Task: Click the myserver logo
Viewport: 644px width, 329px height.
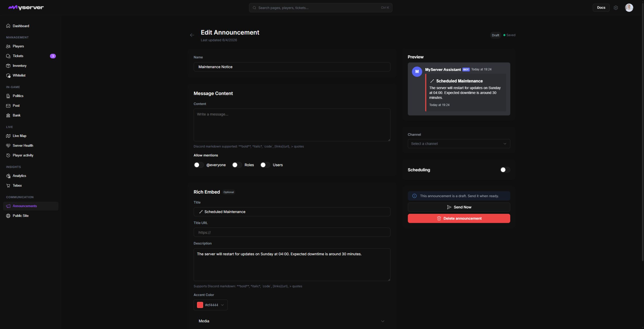Action: [26, 7]
